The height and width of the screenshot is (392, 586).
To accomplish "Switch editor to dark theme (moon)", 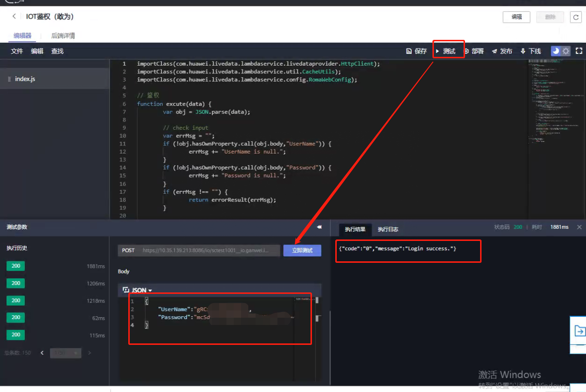I will pos(555,51).
